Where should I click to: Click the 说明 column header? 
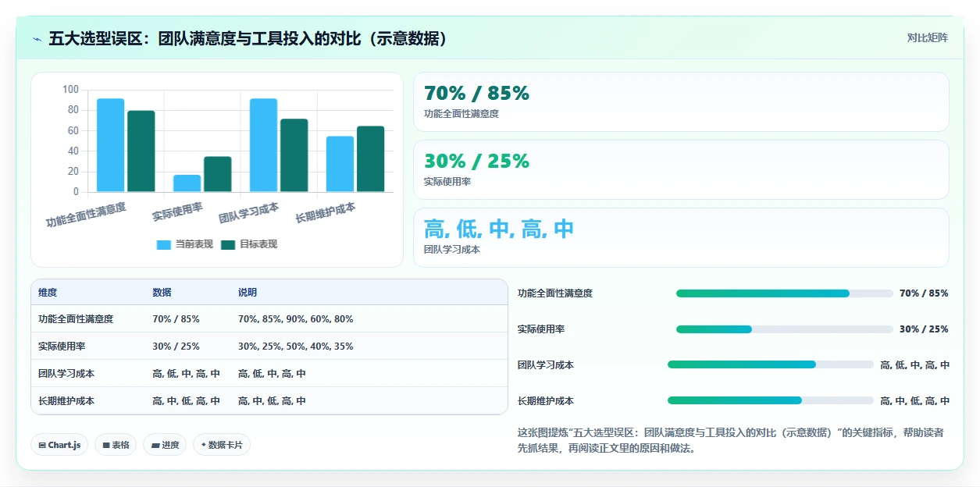click(248, 293)
